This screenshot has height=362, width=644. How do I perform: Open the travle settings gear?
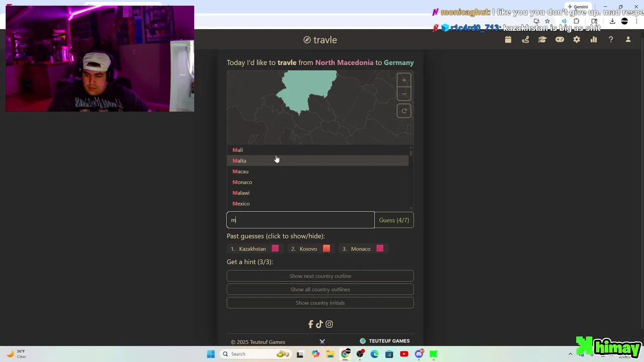pos(577,40)
